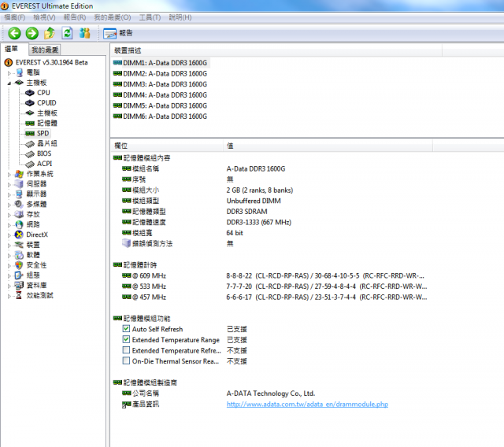Screen dimensions: 504x447
Task: Click the 顯示器 display icon
Action: coord(19,194)
